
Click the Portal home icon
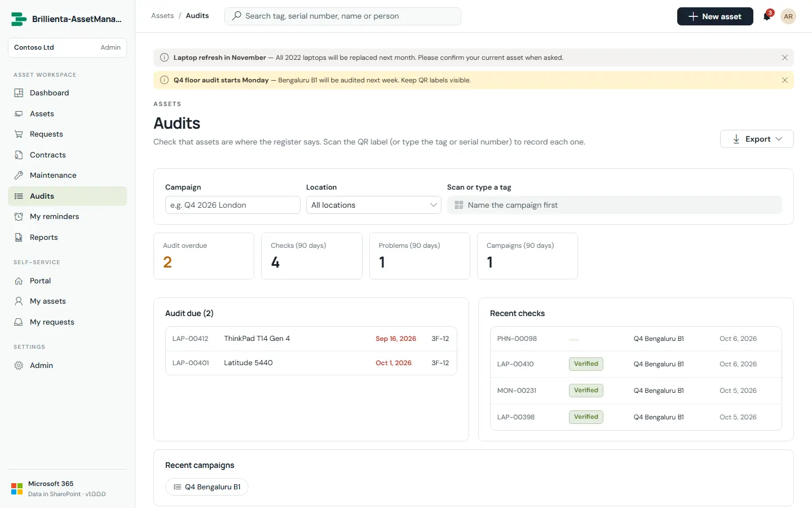pos(19,281)
